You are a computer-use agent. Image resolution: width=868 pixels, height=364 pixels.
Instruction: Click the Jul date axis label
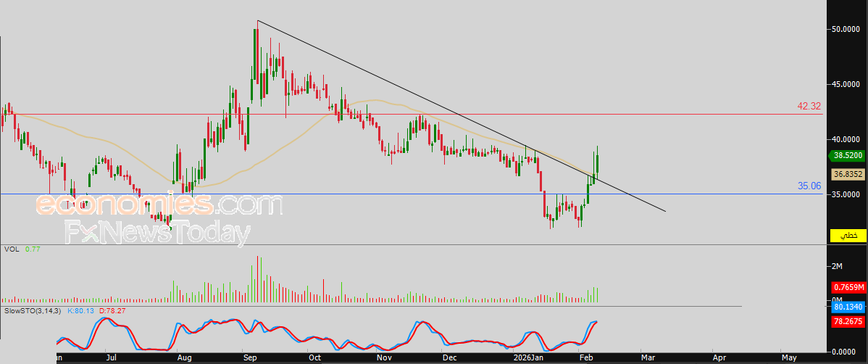pyautogui.click(x=112, y=358)
